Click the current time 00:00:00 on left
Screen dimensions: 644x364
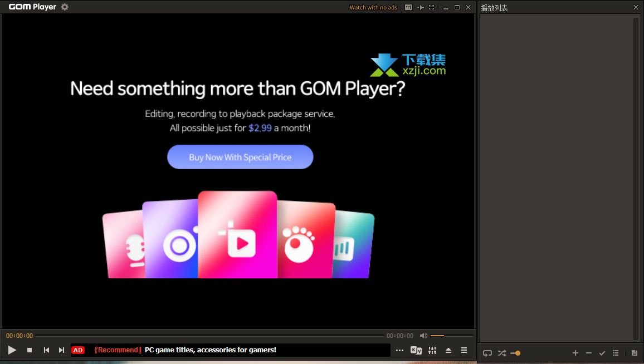pos(19,336)
